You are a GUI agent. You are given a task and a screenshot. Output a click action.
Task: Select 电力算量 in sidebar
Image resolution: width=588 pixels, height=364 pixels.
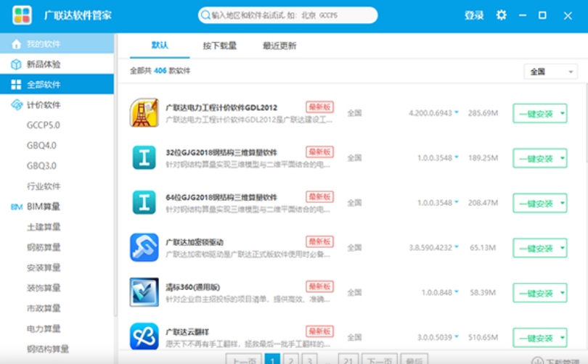coord(44,328)
